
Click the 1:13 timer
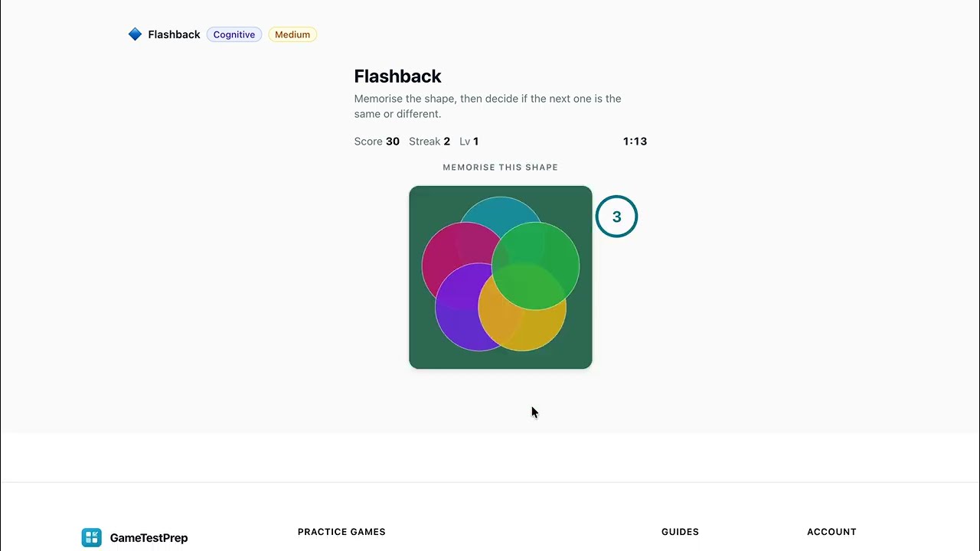pyautogui.click(x=635, y=142)
